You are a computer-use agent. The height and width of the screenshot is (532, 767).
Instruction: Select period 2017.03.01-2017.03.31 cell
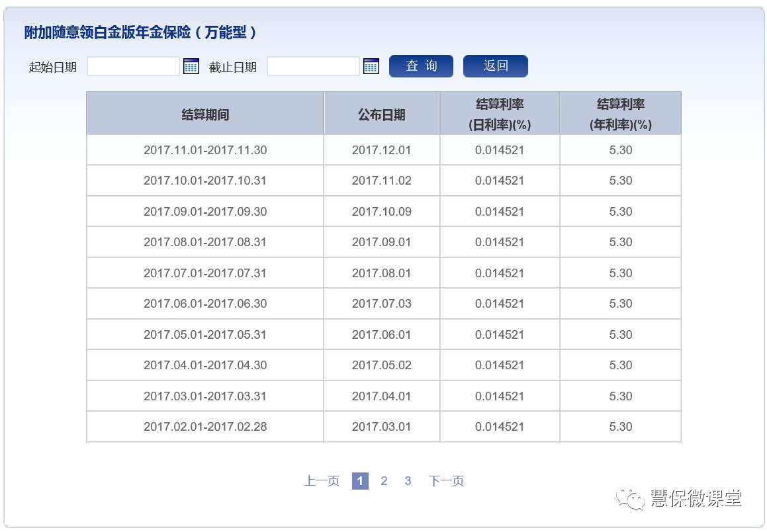coord(205,396)
